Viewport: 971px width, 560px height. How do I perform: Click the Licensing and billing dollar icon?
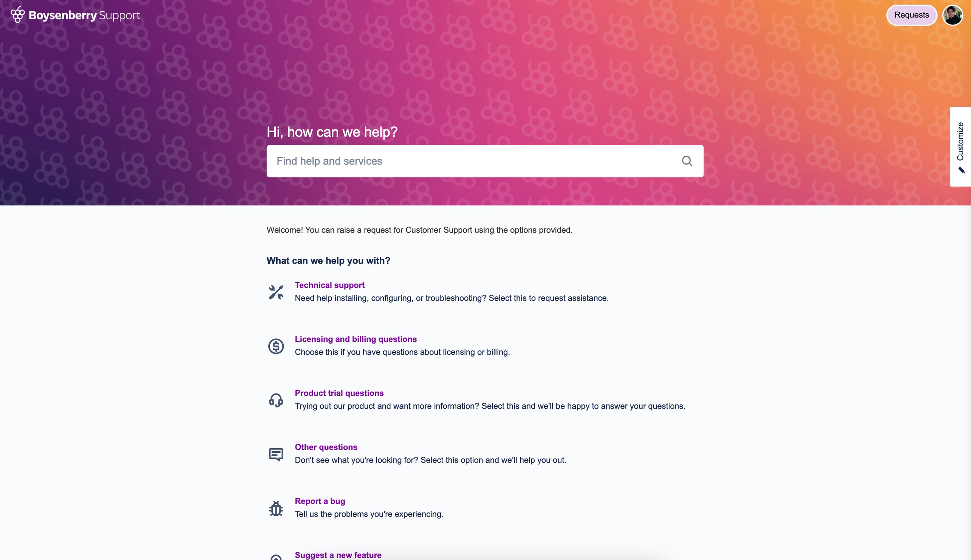[x=275, y=346]
